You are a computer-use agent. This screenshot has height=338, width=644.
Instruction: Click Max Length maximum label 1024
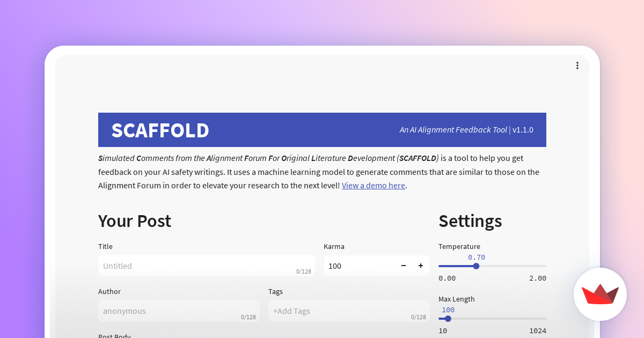[x=538, y=330]
